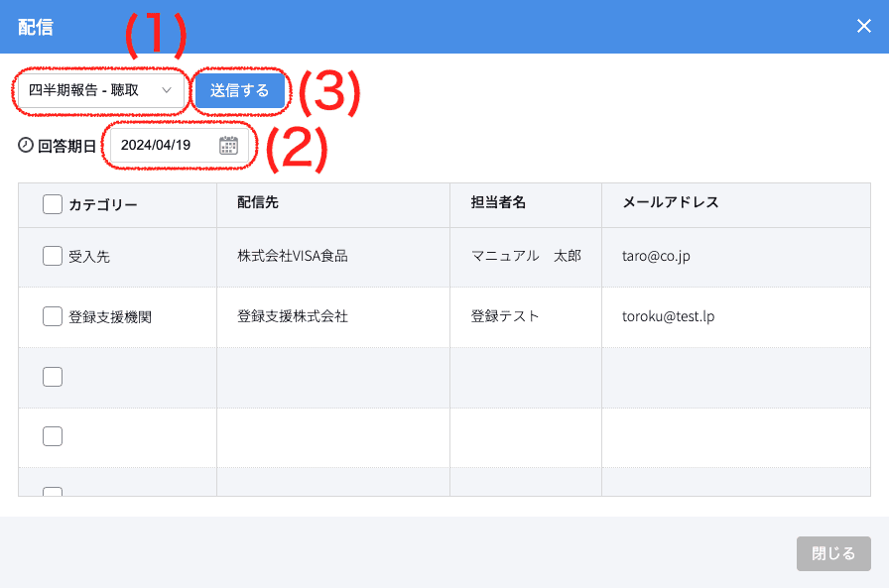Select the 株式会社VISA食品 cell

coord(292,256)
